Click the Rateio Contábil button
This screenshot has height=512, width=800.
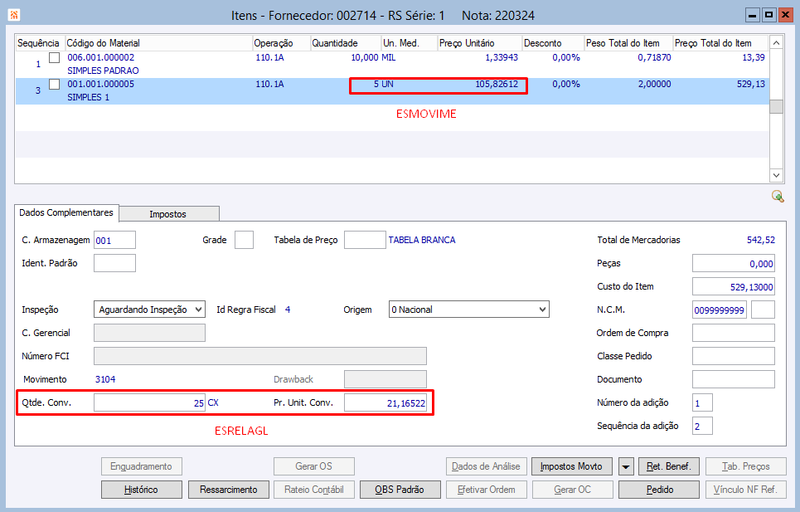tap(314, 490)
